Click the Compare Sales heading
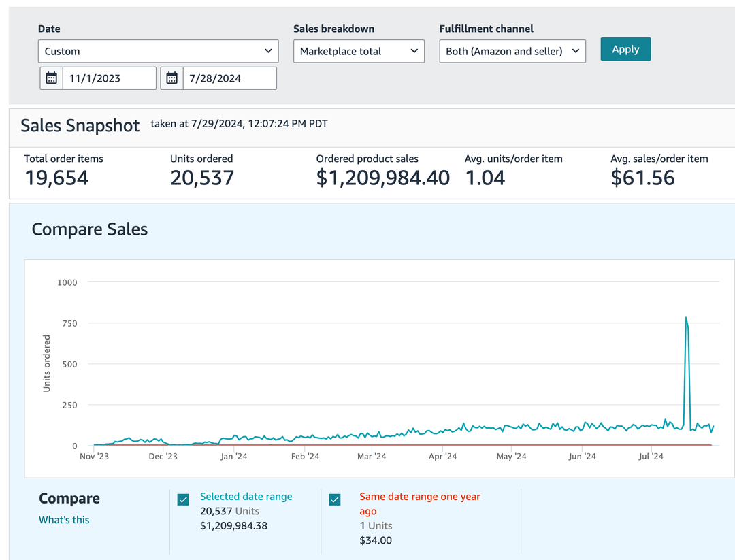The image size is (735, 560). (x=90, y=229)
